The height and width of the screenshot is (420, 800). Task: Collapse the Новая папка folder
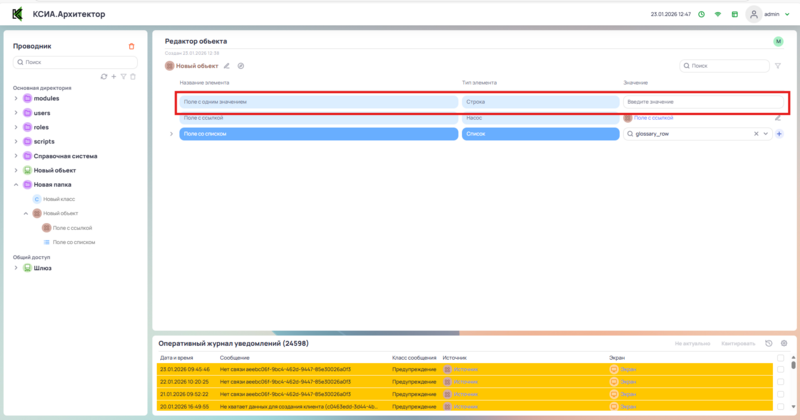[16, 185]
